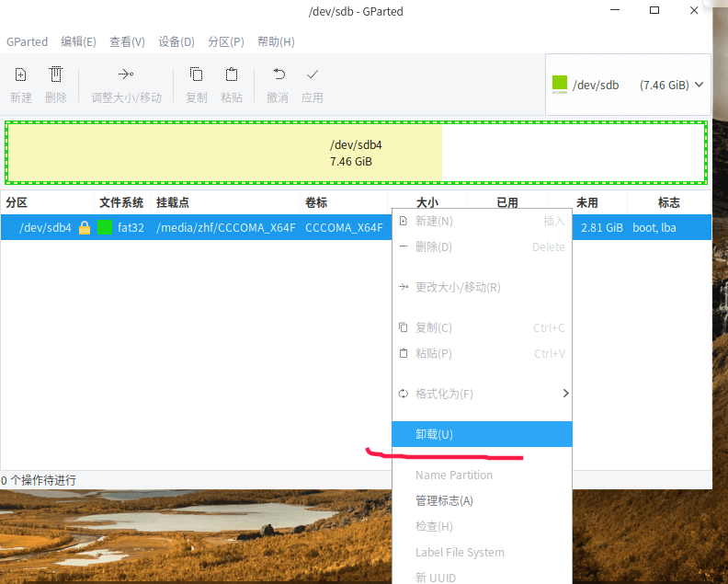Click the green fat32 color swatch
Screen dimensions: 728x584
point(105,228)
